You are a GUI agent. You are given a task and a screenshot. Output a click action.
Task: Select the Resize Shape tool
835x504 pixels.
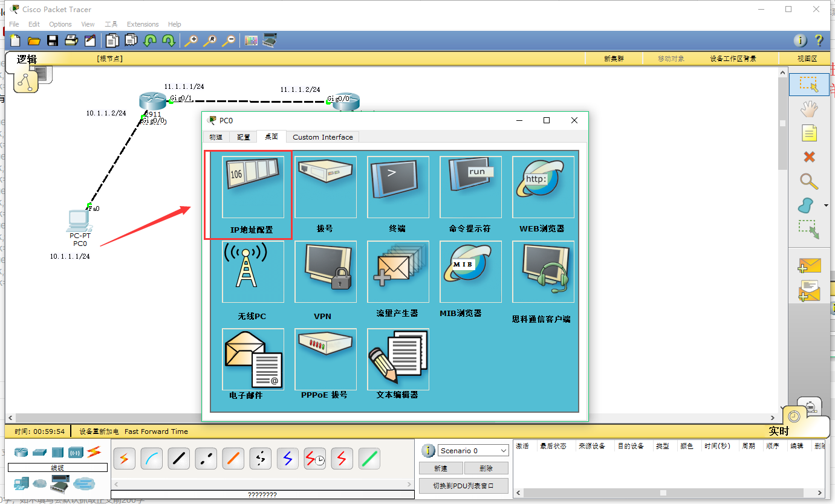[809, 230]
